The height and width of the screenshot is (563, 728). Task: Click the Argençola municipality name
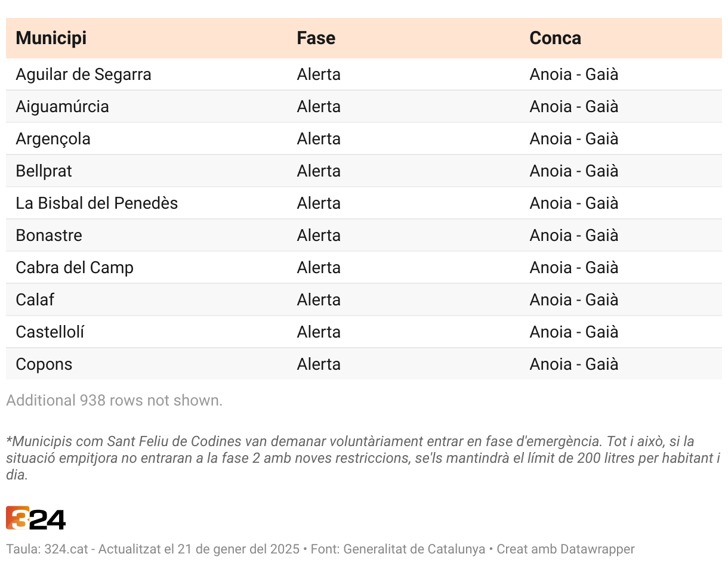point(53,139)
